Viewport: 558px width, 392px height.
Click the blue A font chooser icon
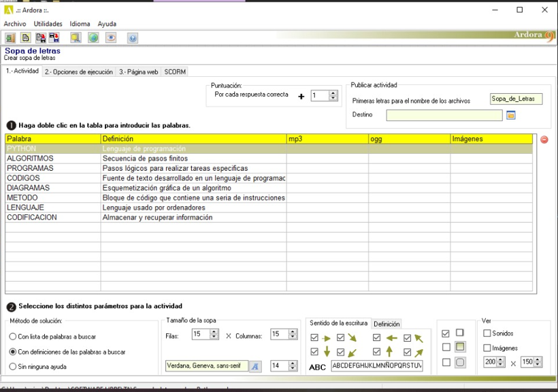point(255,366)
